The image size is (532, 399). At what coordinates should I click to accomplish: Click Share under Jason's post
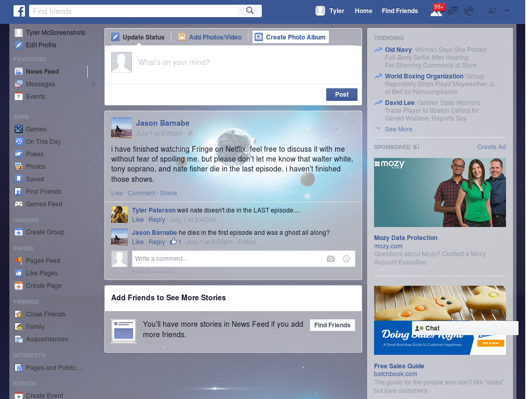168,193
